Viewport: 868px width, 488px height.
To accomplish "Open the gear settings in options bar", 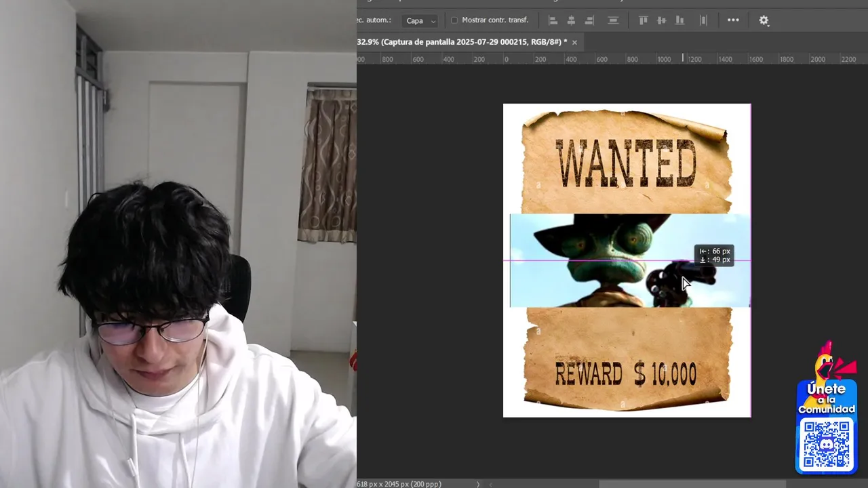I will [764, 20].
